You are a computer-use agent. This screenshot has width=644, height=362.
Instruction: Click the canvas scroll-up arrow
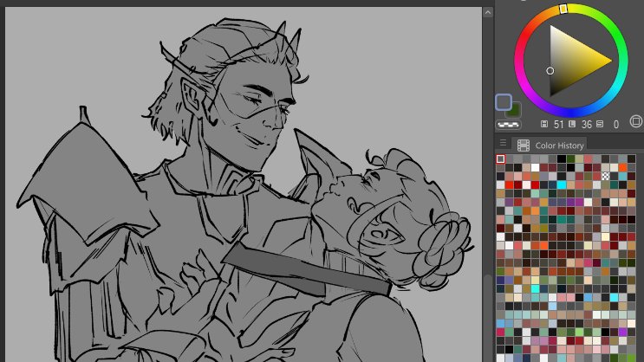coord(487,12)
